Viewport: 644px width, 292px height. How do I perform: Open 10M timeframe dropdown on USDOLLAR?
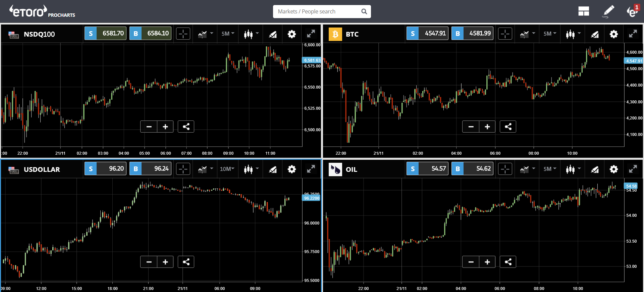(x=227, y=169)
